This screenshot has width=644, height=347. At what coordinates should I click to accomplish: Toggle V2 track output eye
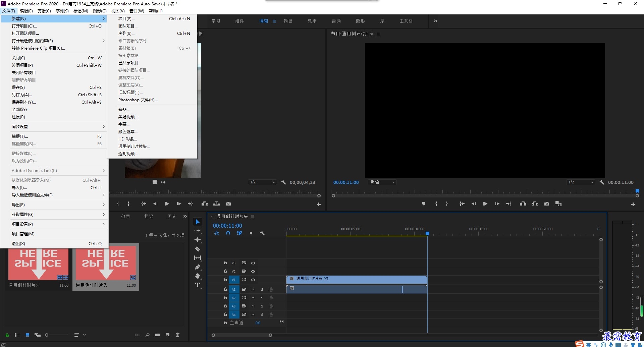[253, 272]
